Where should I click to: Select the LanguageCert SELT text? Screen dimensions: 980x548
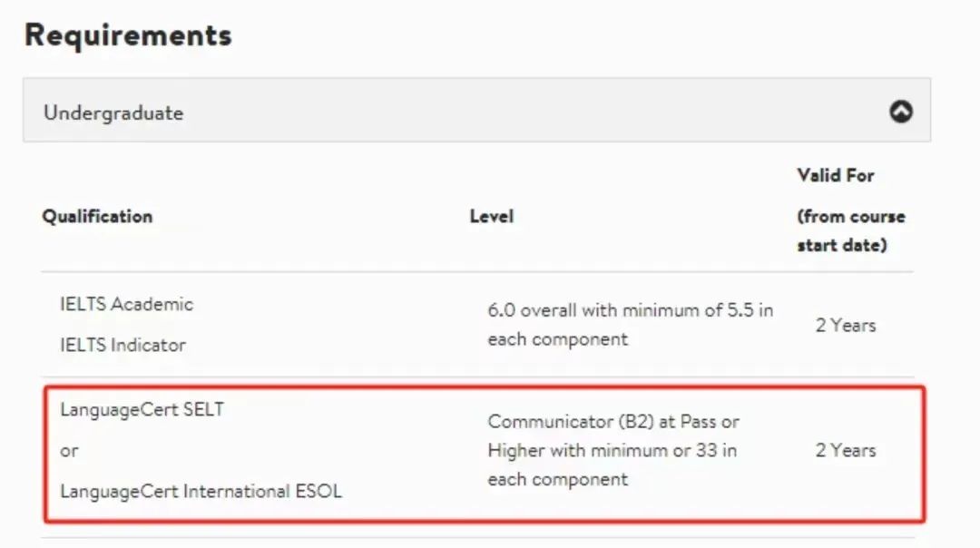[x=142, y=409]
